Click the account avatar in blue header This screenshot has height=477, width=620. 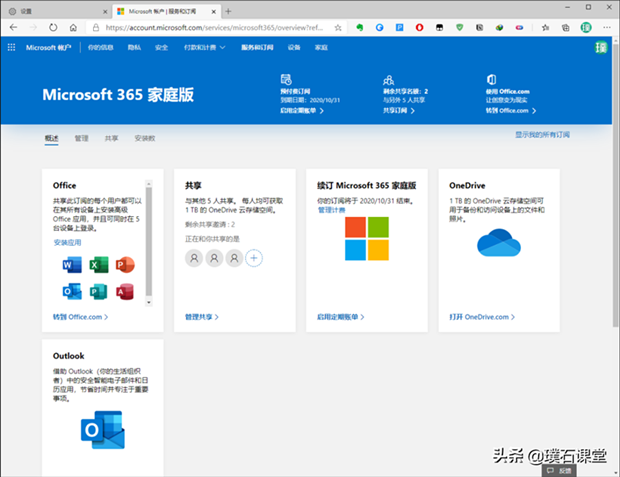pos(601,47)
